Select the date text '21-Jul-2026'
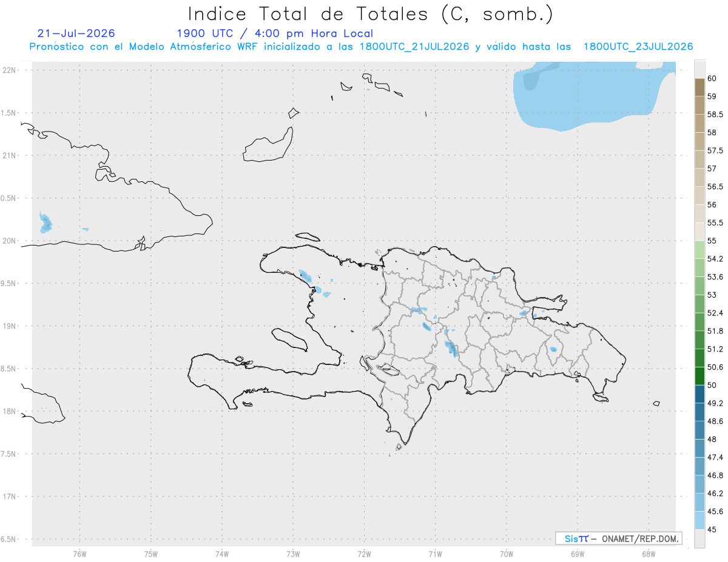The height and width of the screenshot is (562, 728). pos(76,33)
